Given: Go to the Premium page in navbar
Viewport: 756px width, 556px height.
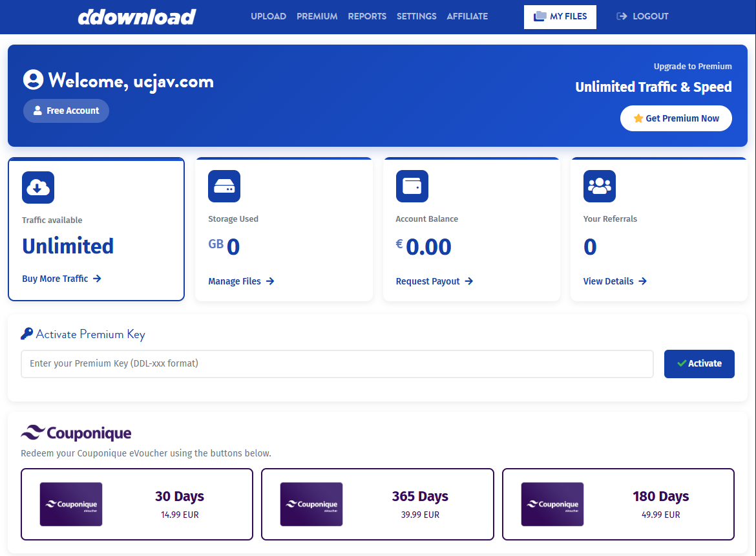Looking at the screenshot, I should click(x=317, y=16).
